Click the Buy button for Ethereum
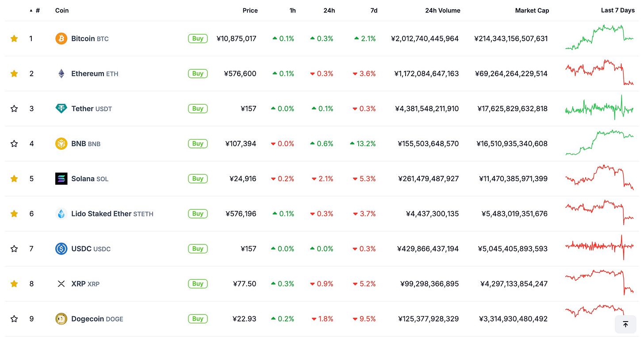Screen dimensions: 644x337 tap(198, 74)
